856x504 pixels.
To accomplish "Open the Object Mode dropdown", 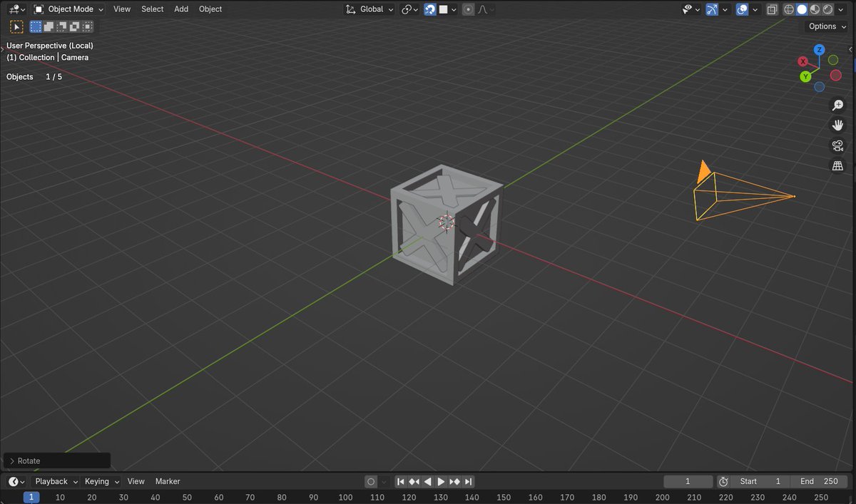I will 69,9.
